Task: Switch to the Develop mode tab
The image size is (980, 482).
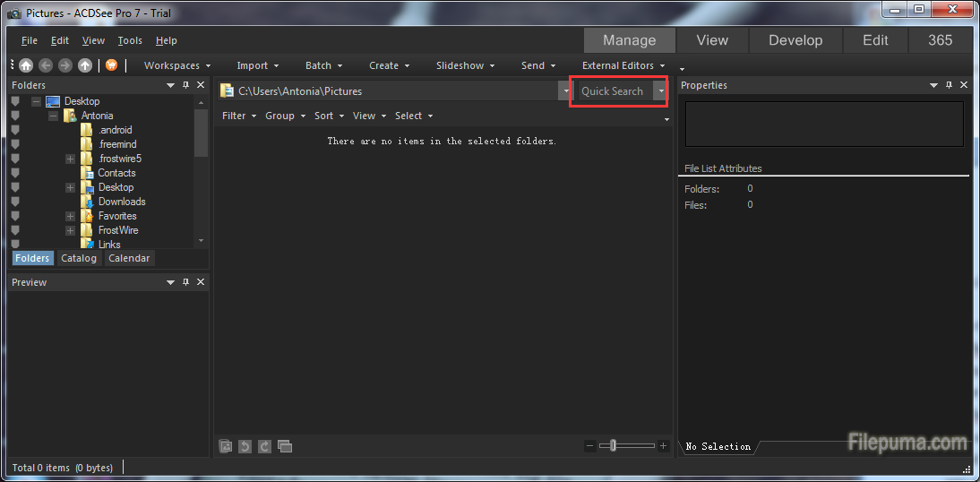Action: point(795,40)
